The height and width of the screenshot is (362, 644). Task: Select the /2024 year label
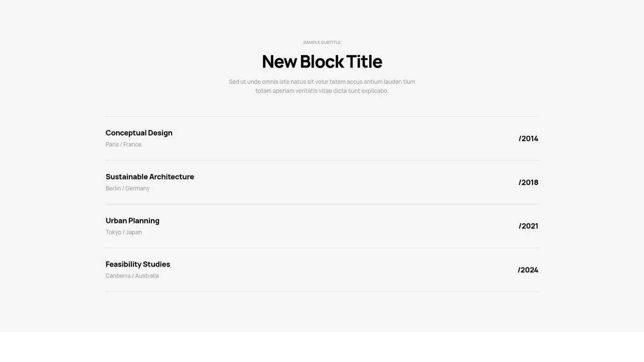528,270
